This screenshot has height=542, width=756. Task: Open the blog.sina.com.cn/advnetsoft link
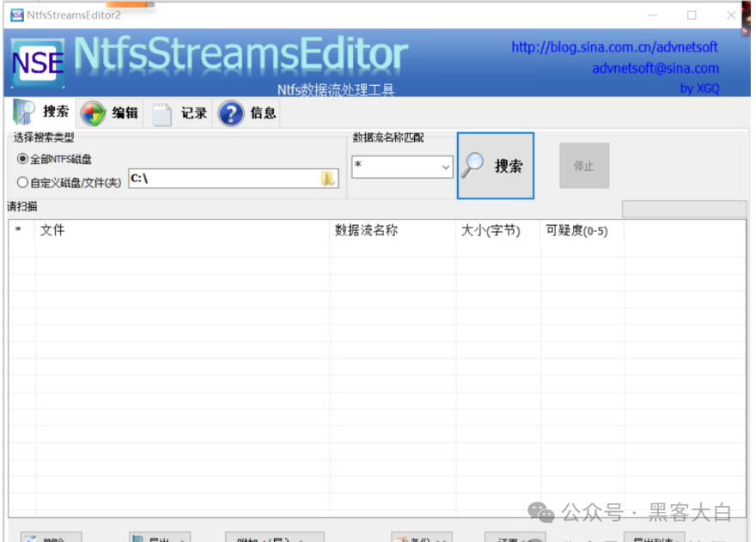pyautogui.click(x=614, y=46)
